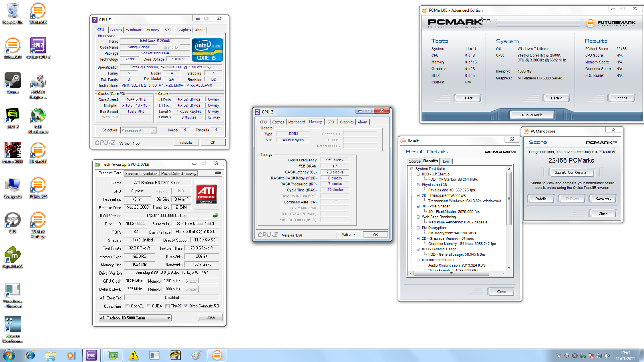Click the DRAM Frequency value field
Image resolution: width=644 pixels, height=362 pixels.
click(335, 160)
